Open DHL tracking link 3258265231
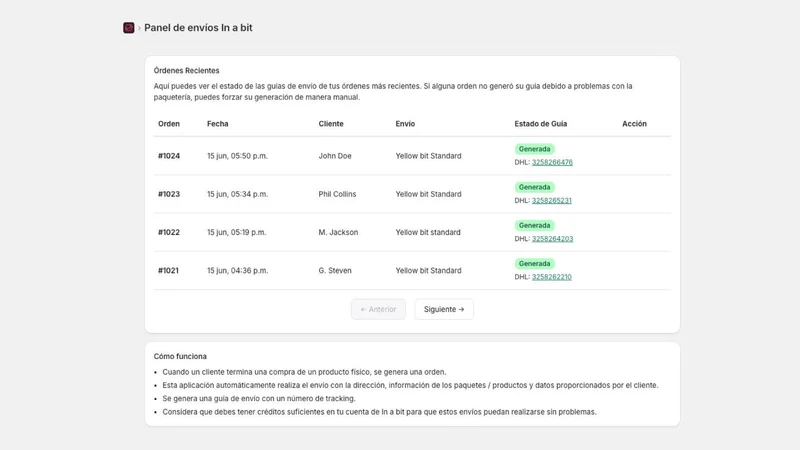 (x=552, y=201)
